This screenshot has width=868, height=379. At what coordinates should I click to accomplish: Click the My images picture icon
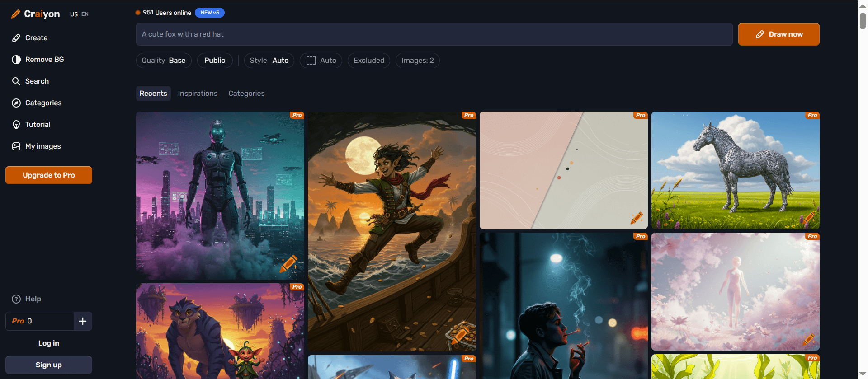click(16, 146)
